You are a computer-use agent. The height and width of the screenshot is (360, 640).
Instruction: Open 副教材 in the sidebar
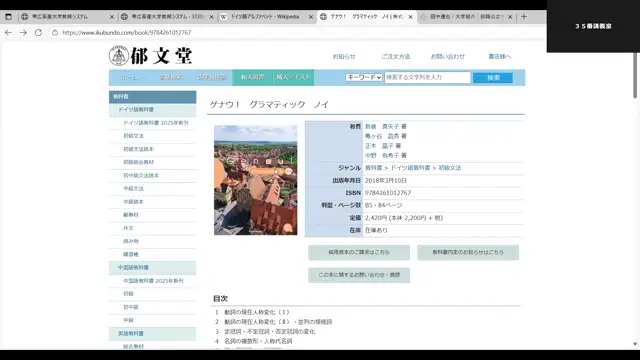coord(131,215)
